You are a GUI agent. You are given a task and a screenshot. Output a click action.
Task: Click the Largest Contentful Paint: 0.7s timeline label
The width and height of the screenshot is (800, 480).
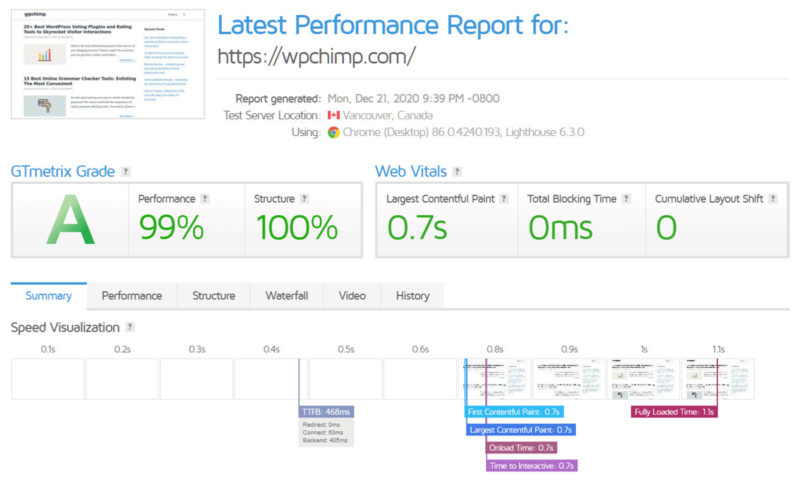(521, 430)
